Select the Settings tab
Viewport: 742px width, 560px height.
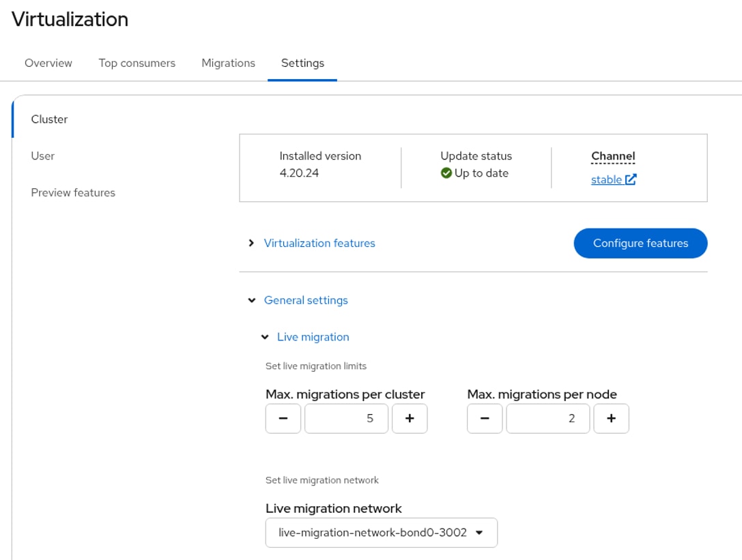tap(302, 63)
